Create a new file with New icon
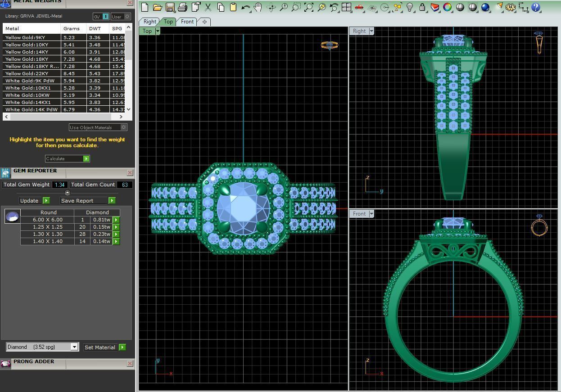 point(145,7)
